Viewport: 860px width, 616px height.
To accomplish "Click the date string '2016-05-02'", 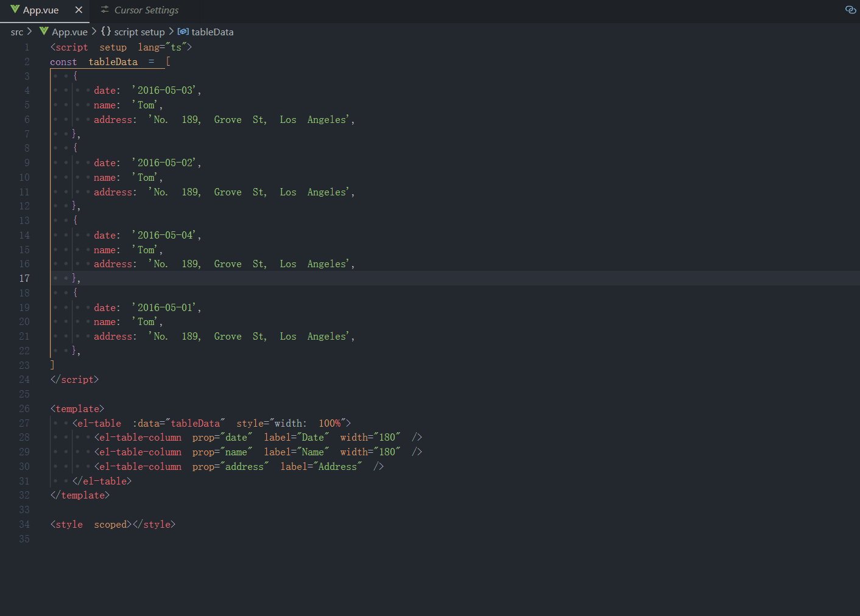I will [x=166, y=163].
